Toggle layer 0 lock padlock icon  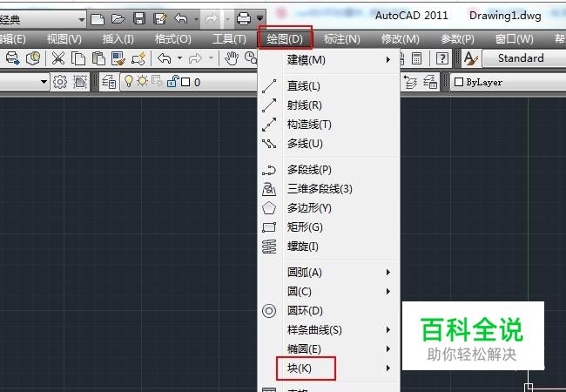[x=172, y=81]
